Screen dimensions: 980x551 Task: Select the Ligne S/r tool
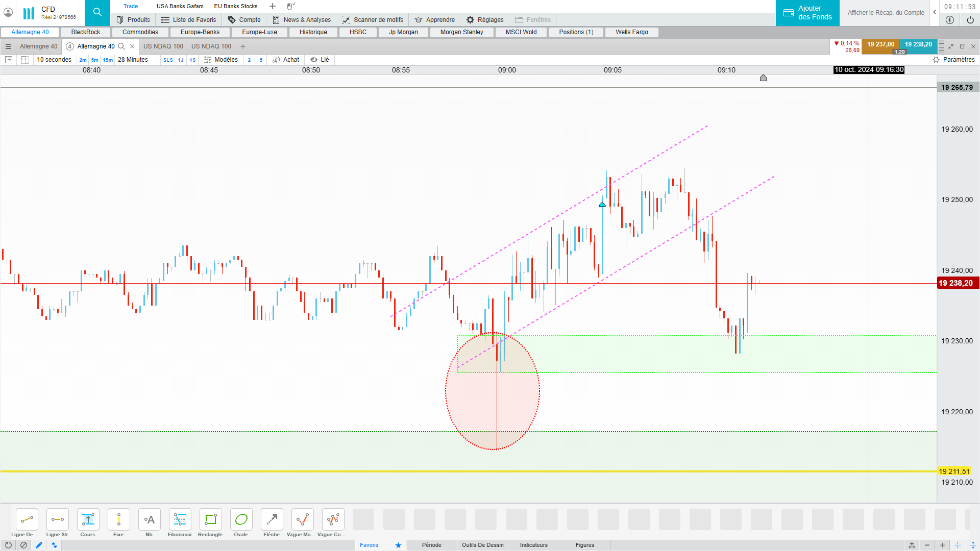[x=57, y=520]
